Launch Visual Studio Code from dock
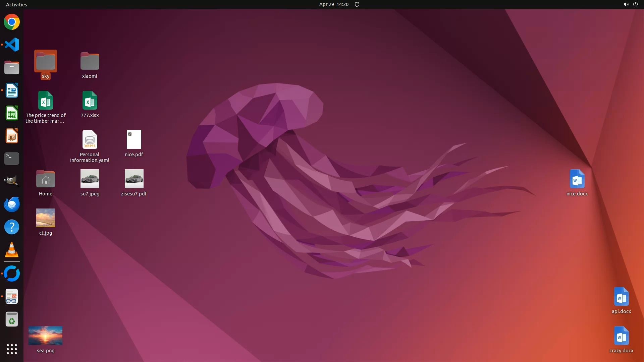 [12, 45]
